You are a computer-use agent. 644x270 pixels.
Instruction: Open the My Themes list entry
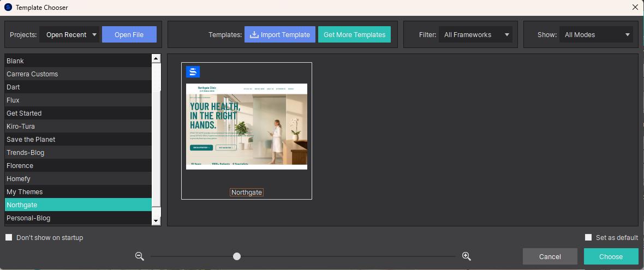coord(78,191)
